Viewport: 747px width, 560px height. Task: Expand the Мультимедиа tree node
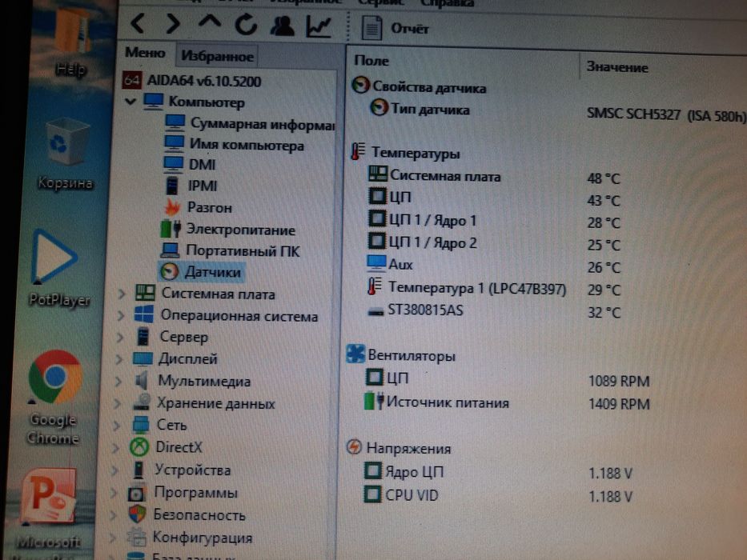pyautogui.click(x=118, y=381)
